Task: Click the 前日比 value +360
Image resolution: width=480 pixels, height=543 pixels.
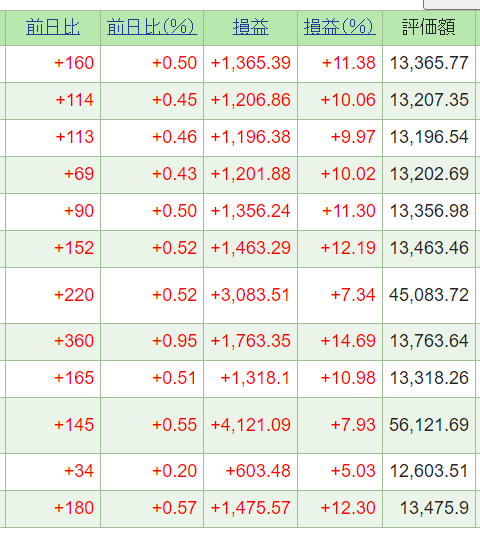Action: (x=74, y=341)
